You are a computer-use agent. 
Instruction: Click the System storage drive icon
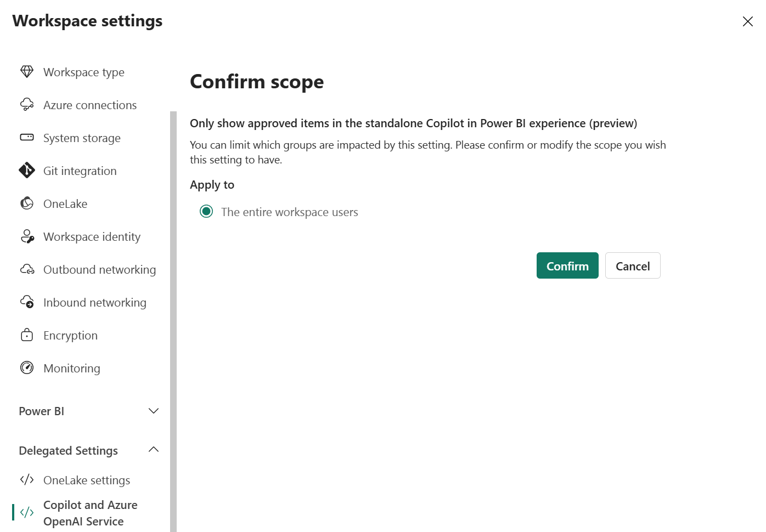tap(27, 137)
